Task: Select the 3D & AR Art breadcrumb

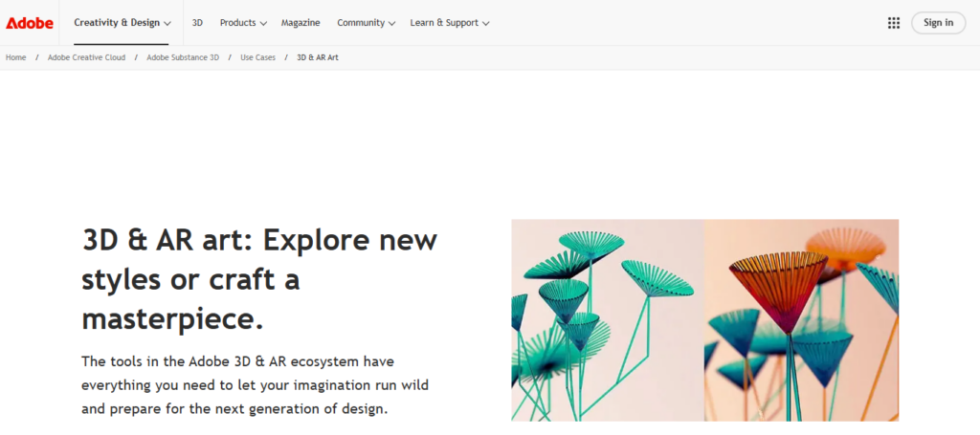Action: coord(318,57)
